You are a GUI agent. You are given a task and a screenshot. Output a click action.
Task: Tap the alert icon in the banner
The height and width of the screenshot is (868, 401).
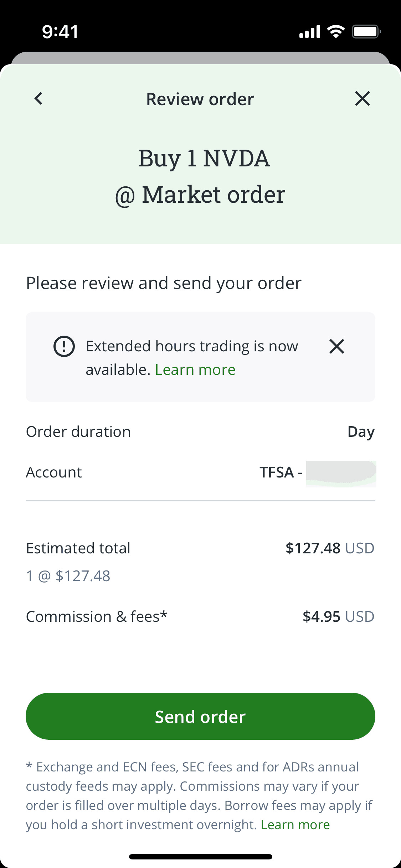[64, 346]
